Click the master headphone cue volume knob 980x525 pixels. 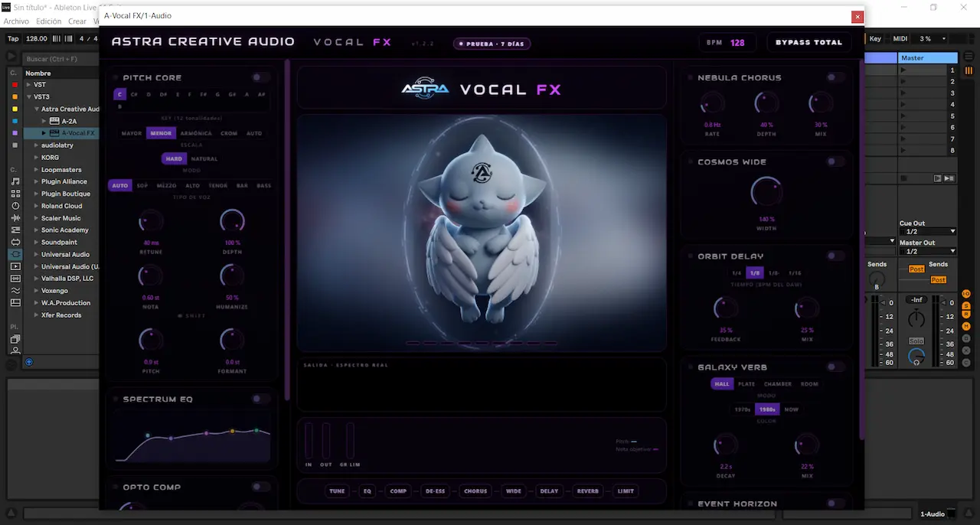pos(916,358)
